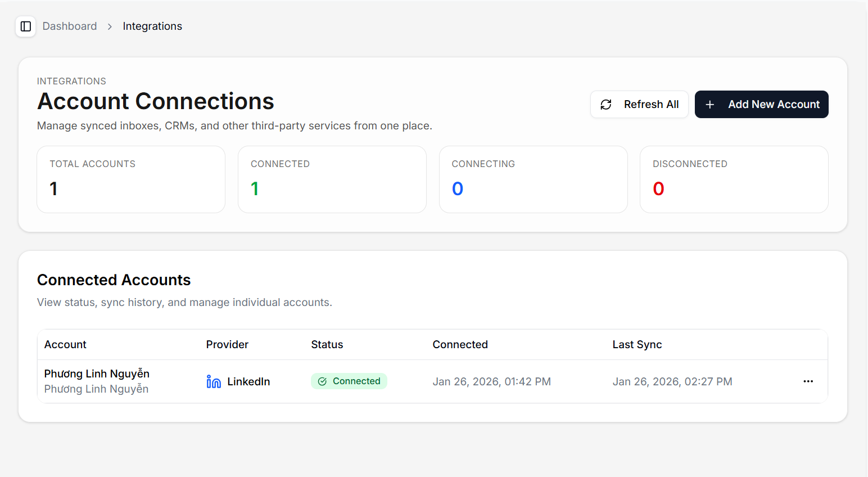The image size is (868, 477).
Task: Click the checkmark icon inside Connected badge
Action: 322,381
